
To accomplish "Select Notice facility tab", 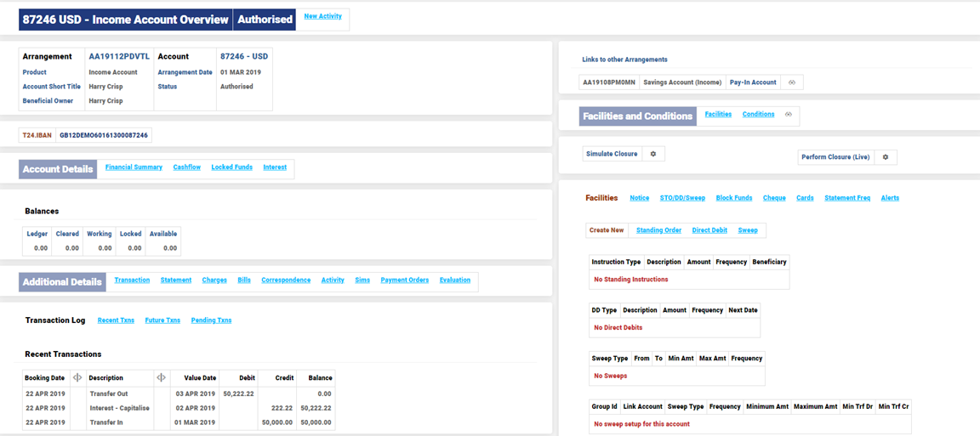I will click(x=640, y=198).
